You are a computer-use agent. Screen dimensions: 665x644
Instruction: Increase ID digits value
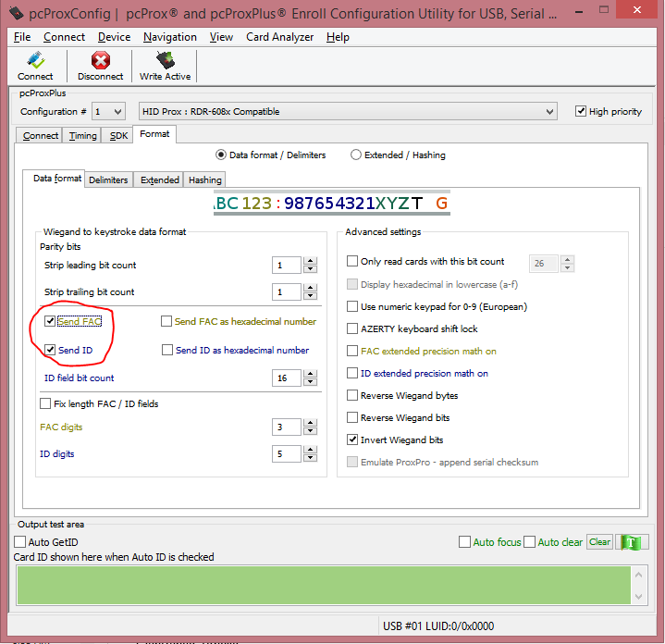coord(311,450)
